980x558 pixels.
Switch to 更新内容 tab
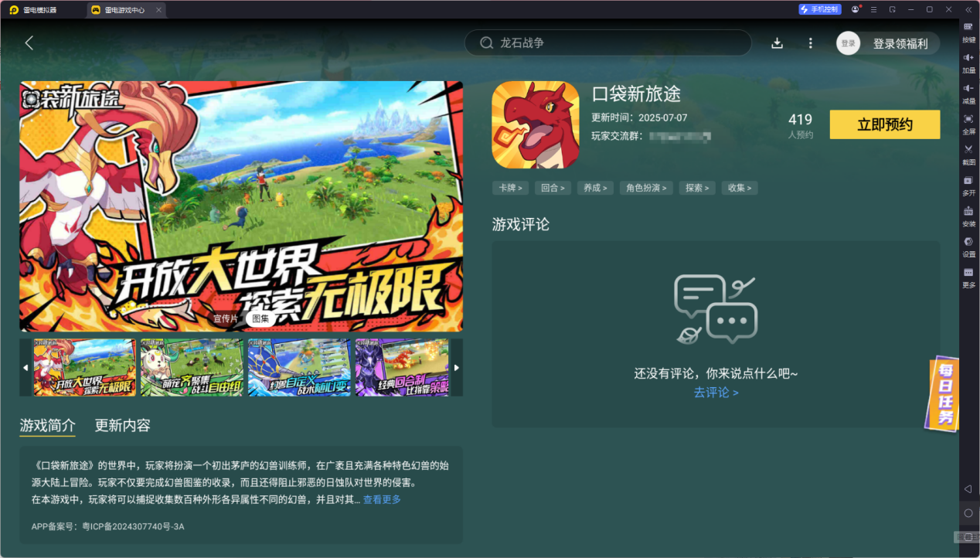click(122, 425)
